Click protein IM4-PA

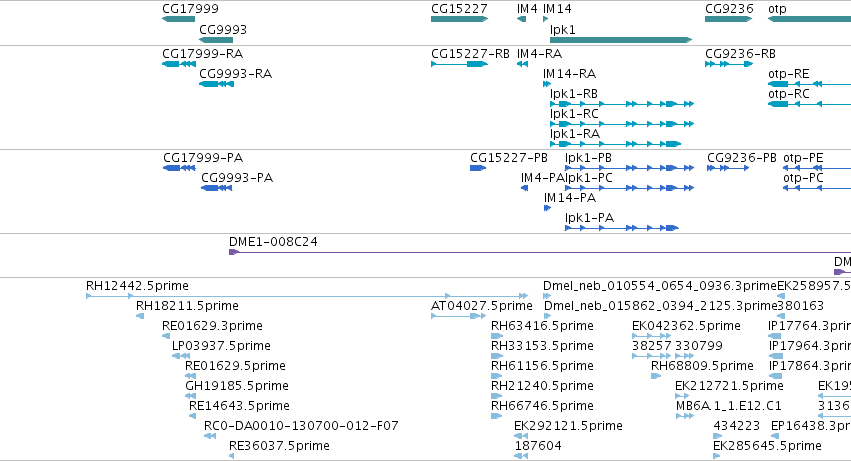pos(543,178)
